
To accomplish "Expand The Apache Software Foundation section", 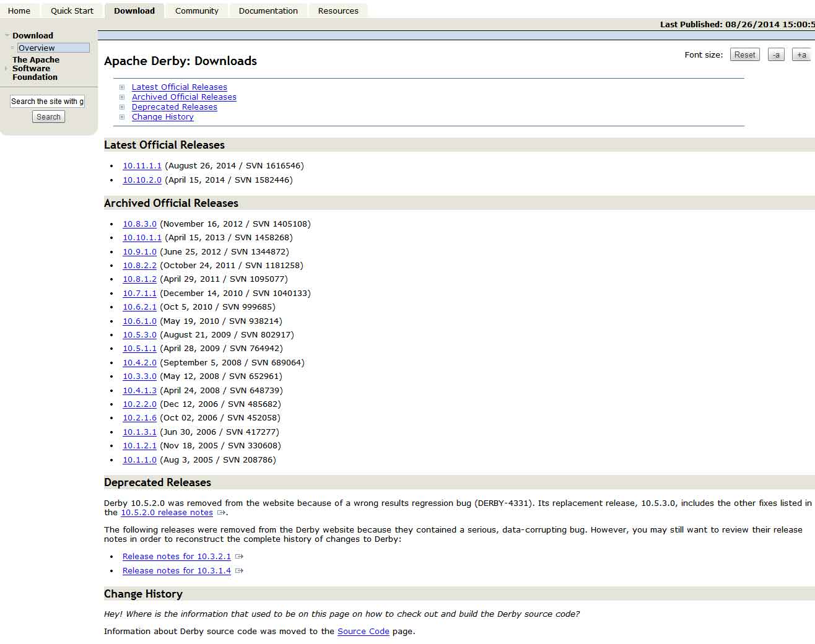I will point(7,68).
